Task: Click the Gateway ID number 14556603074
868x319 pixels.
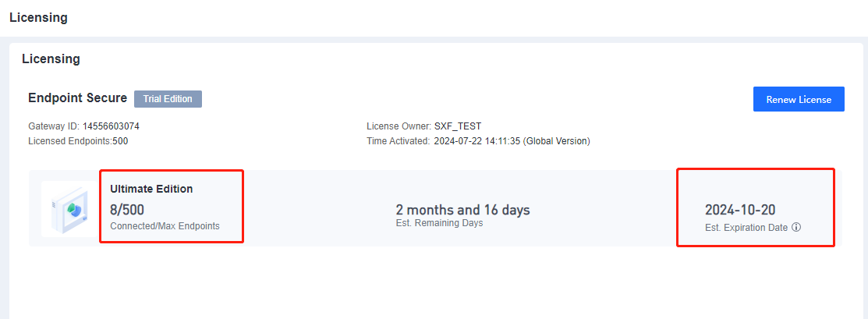Action: coord(111,126)
